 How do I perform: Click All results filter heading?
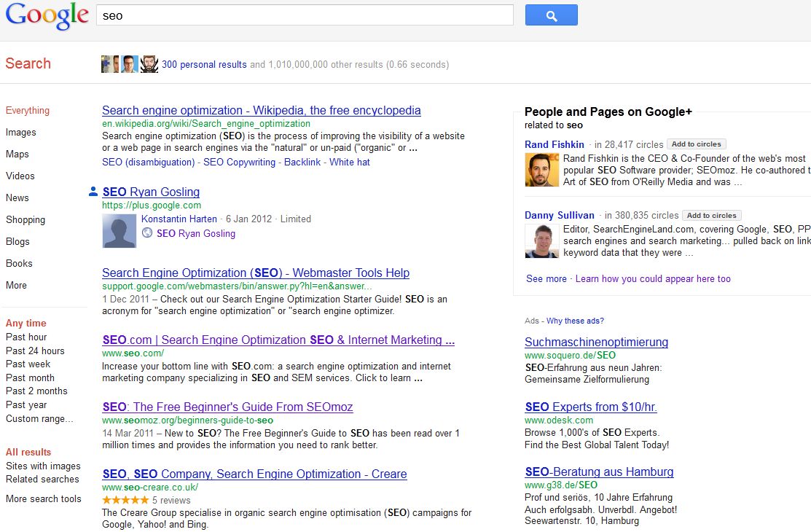pyautogui.click(x=28, y=452)
